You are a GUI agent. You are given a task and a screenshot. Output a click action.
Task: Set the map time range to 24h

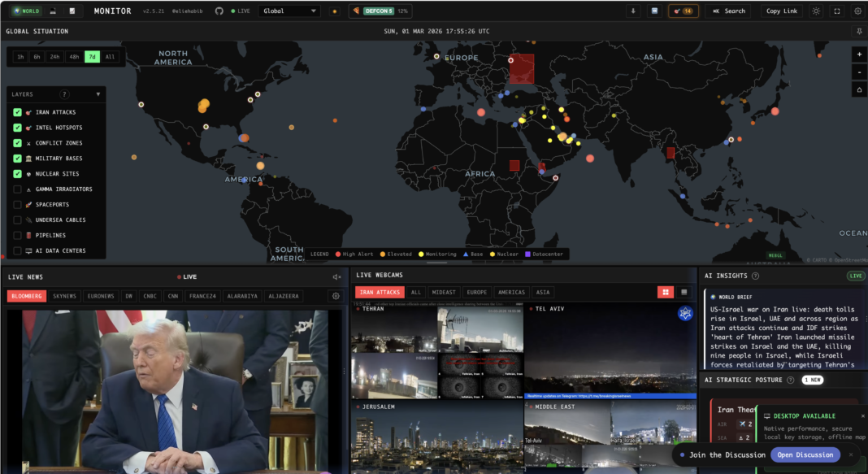coord(54,57)
